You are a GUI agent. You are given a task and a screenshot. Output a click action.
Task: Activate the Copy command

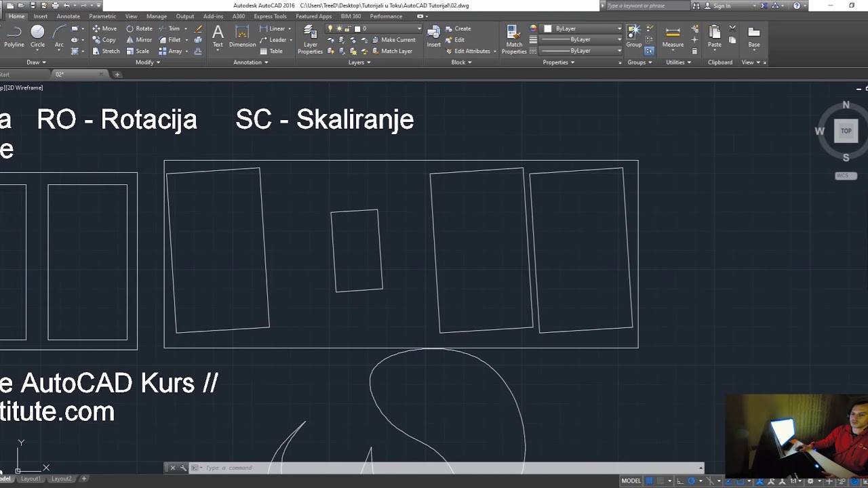point(104,40)
